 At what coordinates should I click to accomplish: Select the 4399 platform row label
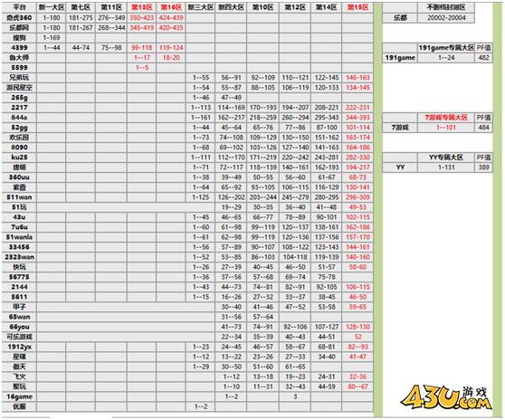(19, 48)
